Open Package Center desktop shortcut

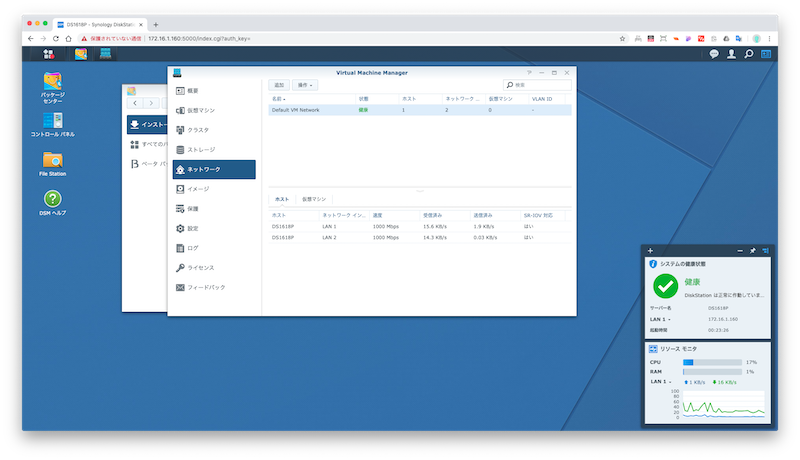tap(53, 88)
